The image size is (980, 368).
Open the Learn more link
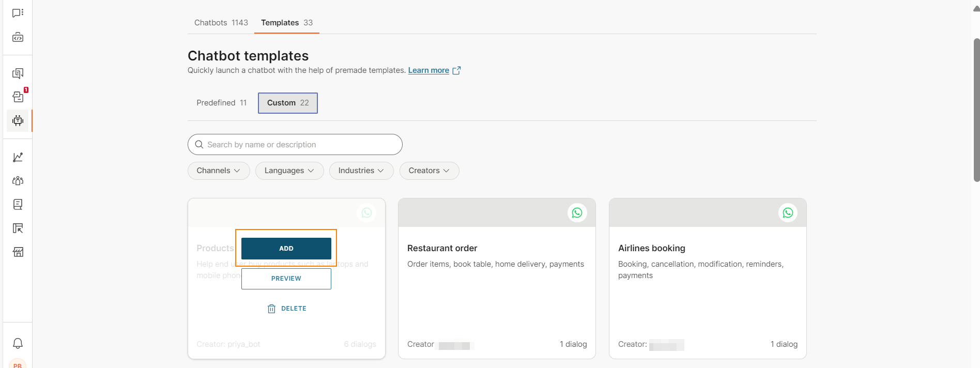pos(428,70)
